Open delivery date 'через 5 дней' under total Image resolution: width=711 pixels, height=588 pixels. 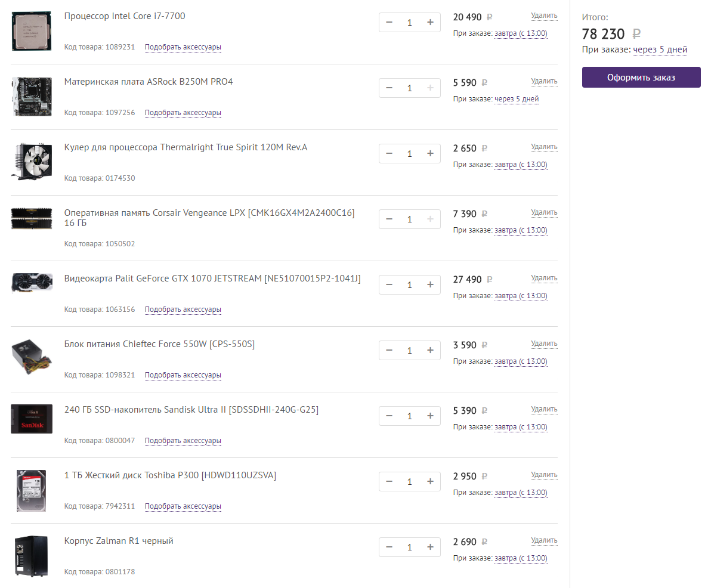[660, 50]
